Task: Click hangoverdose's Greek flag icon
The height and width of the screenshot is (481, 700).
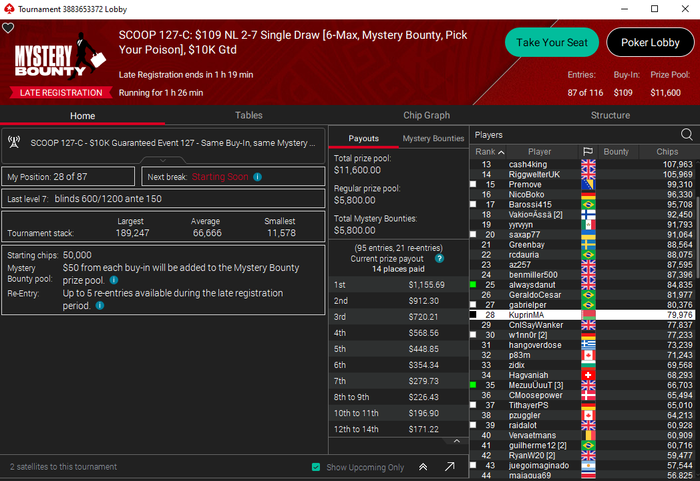Action: 588,345
